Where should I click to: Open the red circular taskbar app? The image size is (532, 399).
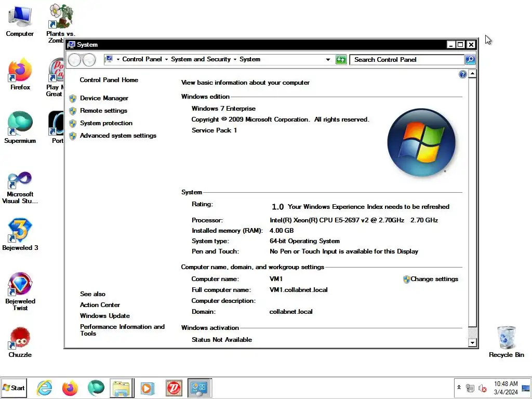tap(174, 388)
